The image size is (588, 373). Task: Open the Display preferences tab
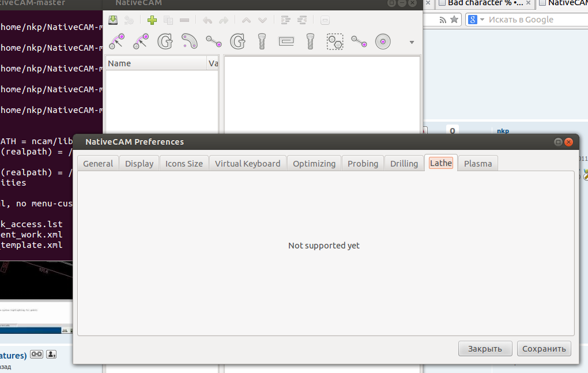click(139, 164)
